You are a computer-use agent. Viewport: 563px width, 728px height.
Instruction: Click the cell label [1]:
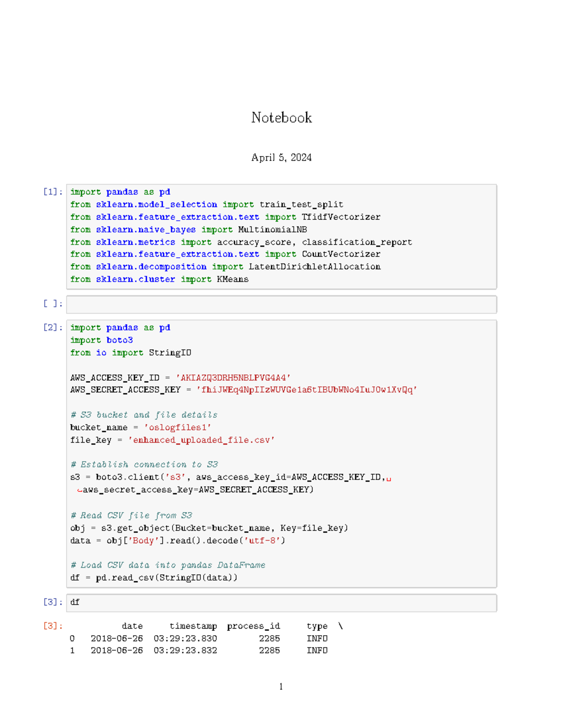pos(52,192)
